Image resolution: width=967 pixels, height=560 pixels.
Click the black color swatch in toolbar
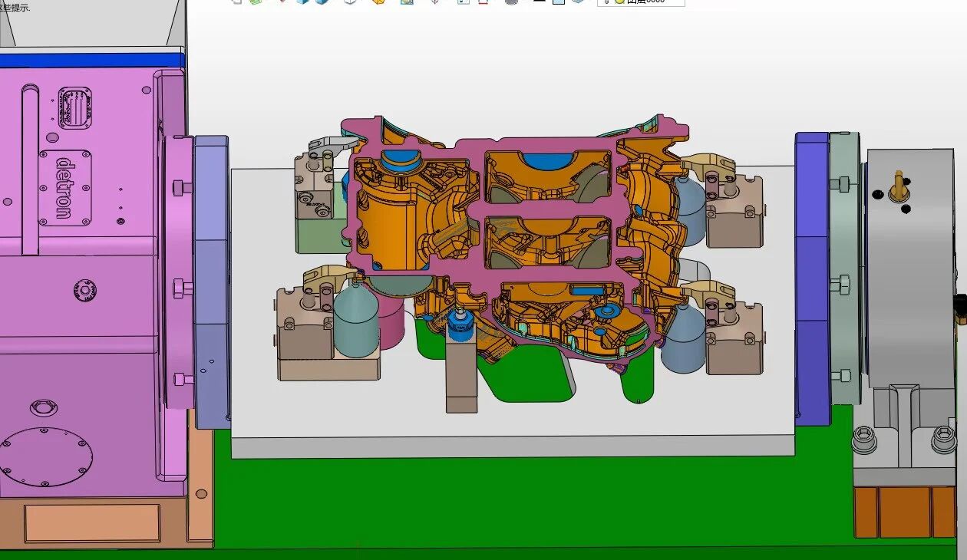(x=540, y=2)
